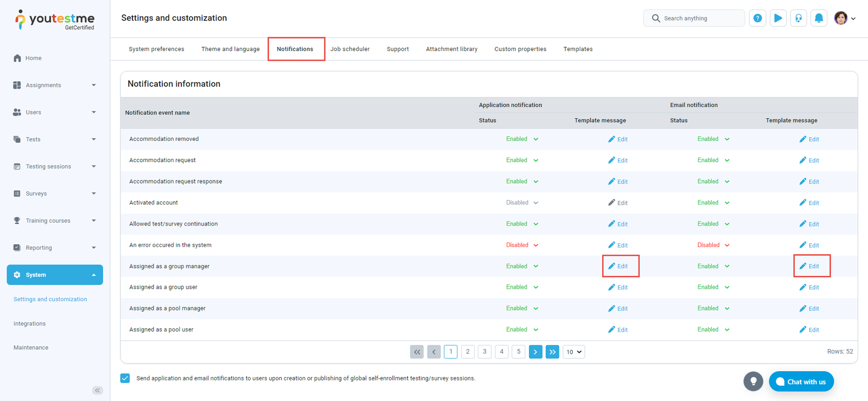Change email status for An error occured row
868x401 pixels.
[713, 245]
